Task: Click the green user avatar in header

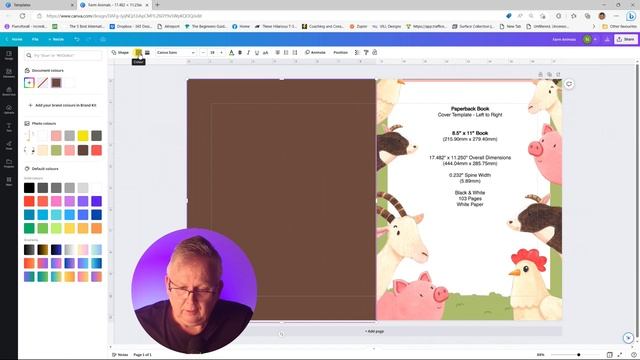Action: click(587, 39)
